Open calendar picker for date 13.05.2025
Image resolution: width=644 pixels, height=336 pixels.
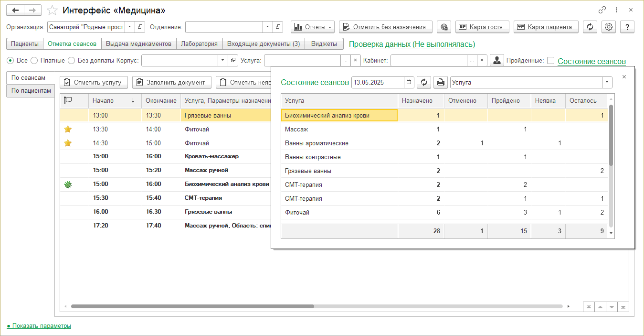pos(409,83)
